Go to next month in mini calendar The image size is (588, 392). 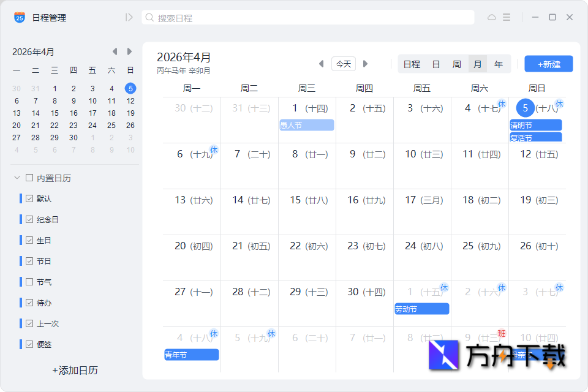click(129, 51)
